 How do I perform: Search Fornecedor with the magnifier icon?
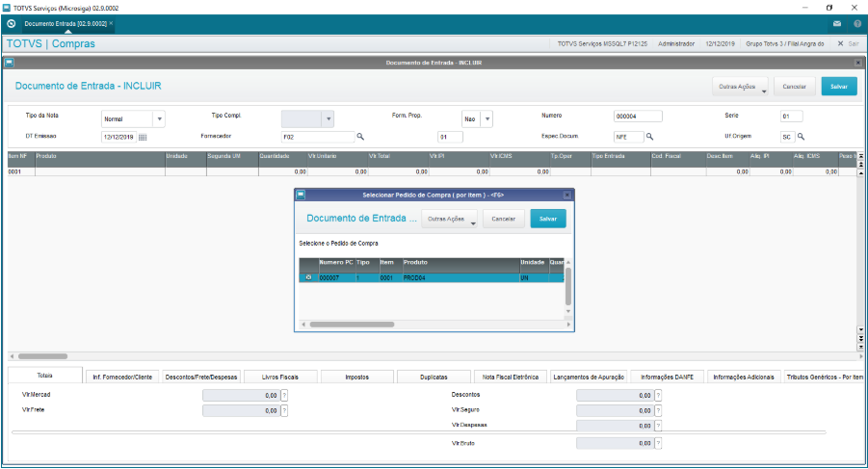[360, 137]
